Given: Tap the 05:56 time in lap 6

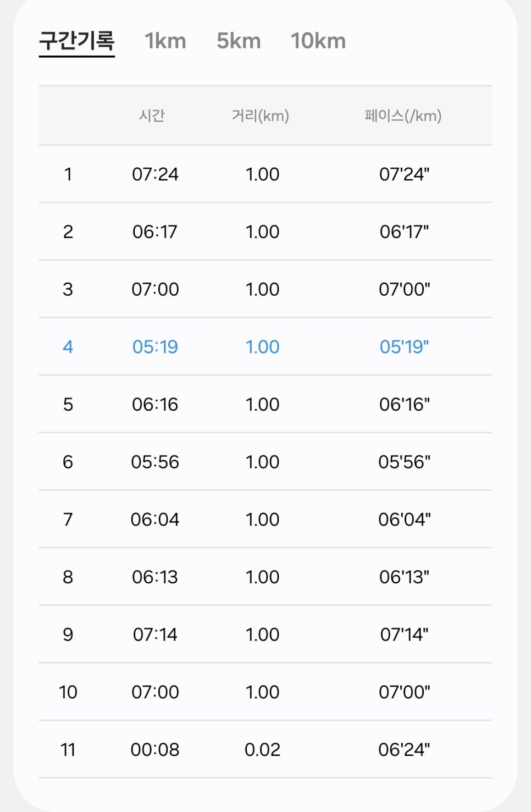Looking at the screenshot, I should (x=155, y=462).
